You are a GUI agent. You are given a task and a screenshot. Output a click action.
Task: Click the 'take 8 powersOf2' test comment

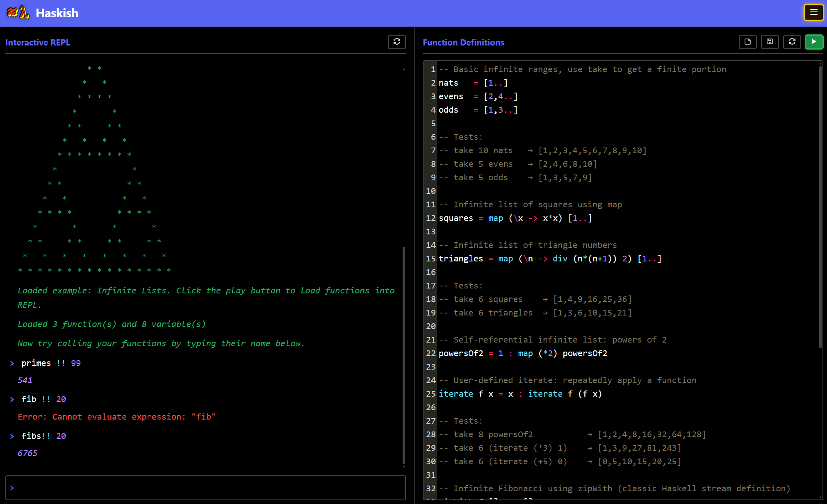click(x=572, y=434)
